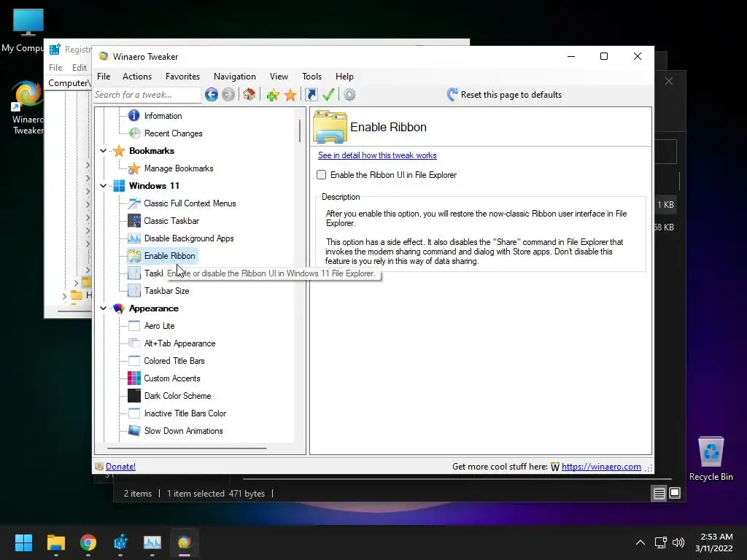Open the Help menu
747x560 pixels.
(x=344, y=76)
